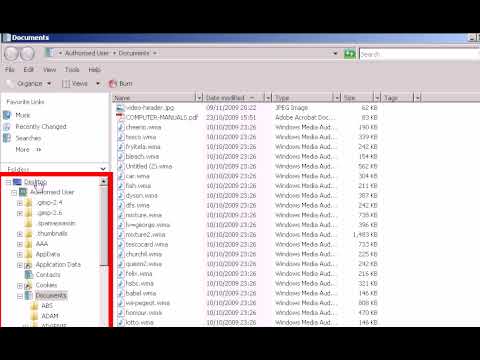Screen dimensions: 480x360
Task: Open the Type column filter dropdown
Action: (x=337, y=98)
